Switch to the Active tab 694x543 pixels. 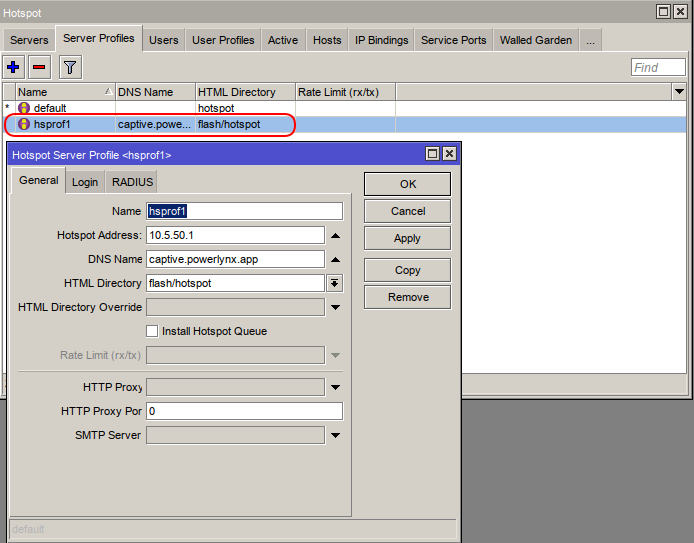[283, 40]
